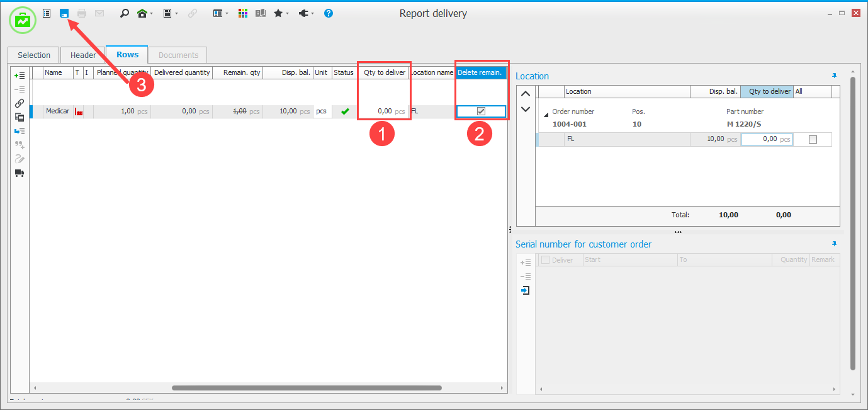This screenshot has height=410, width=868.
Task: Click Qty to deliver field in Location panel
Action: tap(765, 139)
